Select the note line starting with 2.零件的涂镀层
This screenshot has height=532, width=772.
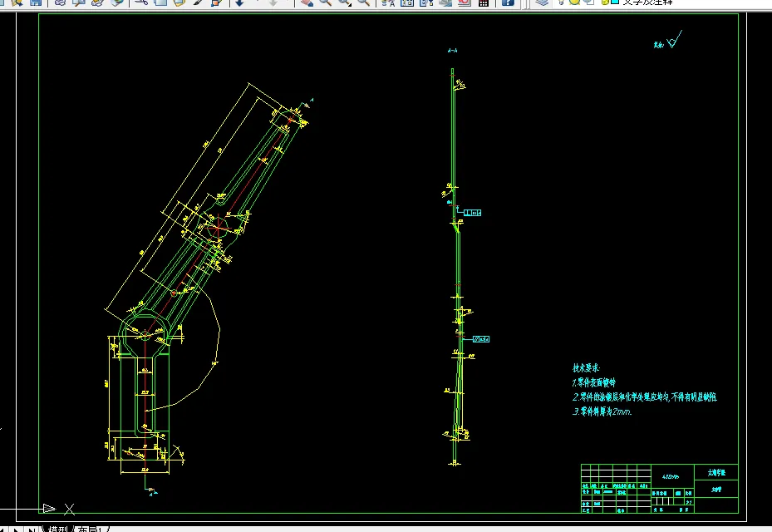pyautogui.click(x=645, y=397)
